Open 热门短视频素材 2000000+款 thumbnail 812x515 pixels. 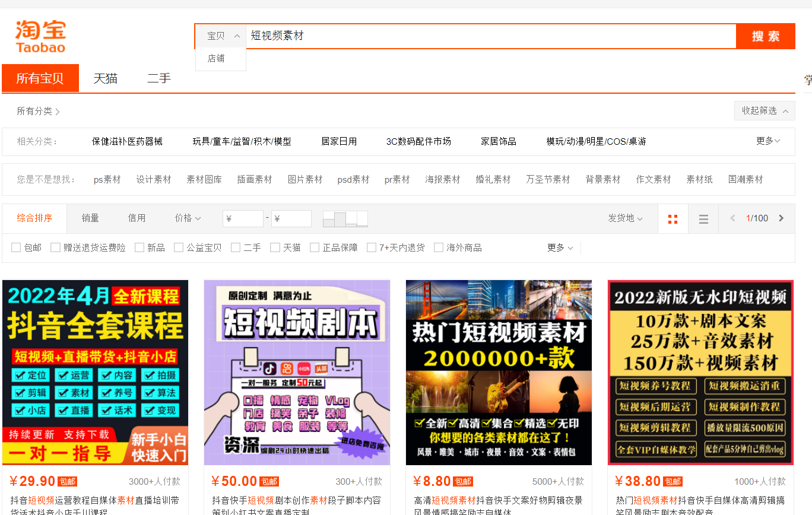(x=499, y=373)
